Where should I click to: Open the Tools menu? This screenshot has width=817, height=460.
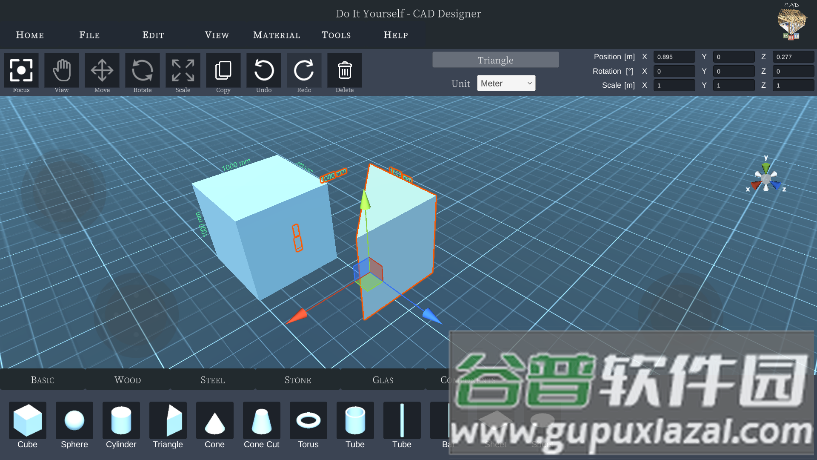tap(336, 35)
